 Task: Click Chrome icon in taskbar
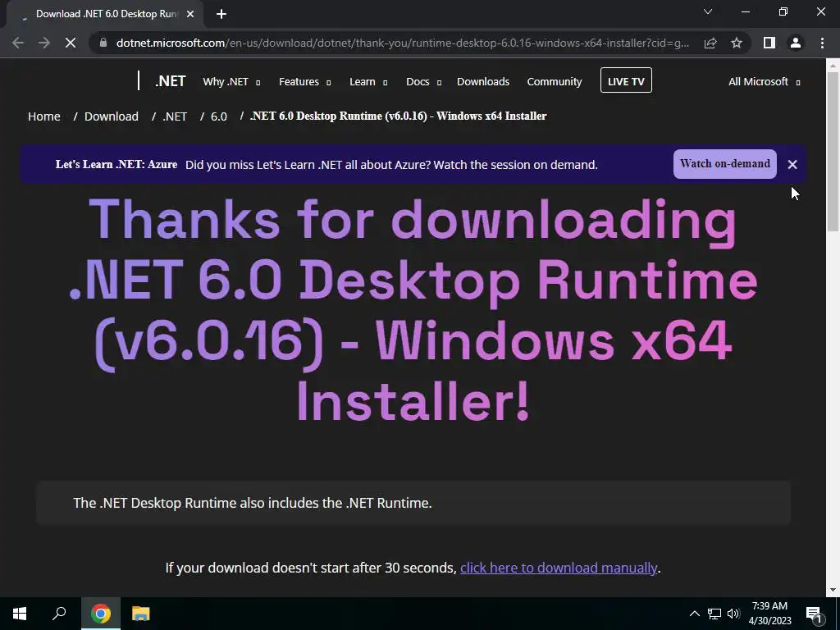tap(100, 614)
